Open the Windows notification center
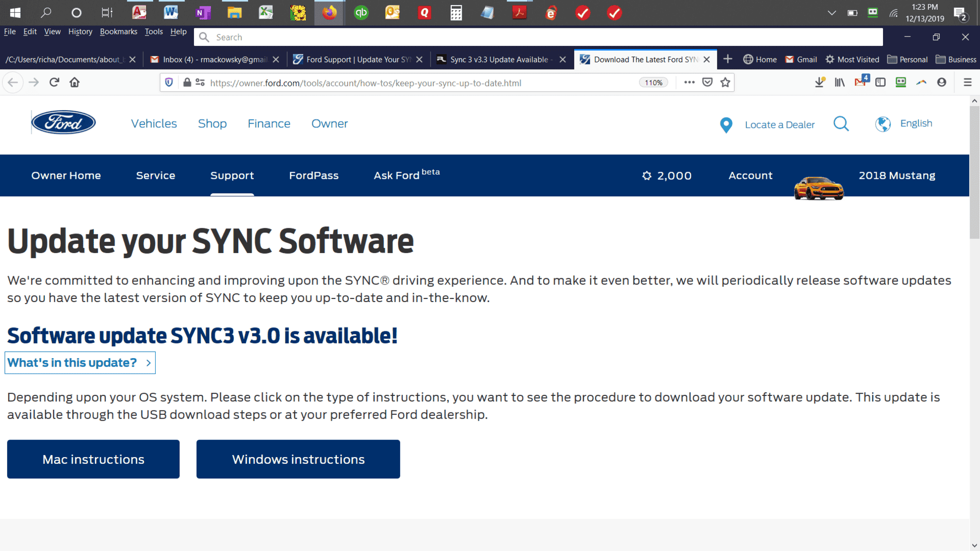This screenshot has width=980, height=551. pos(961,13)
